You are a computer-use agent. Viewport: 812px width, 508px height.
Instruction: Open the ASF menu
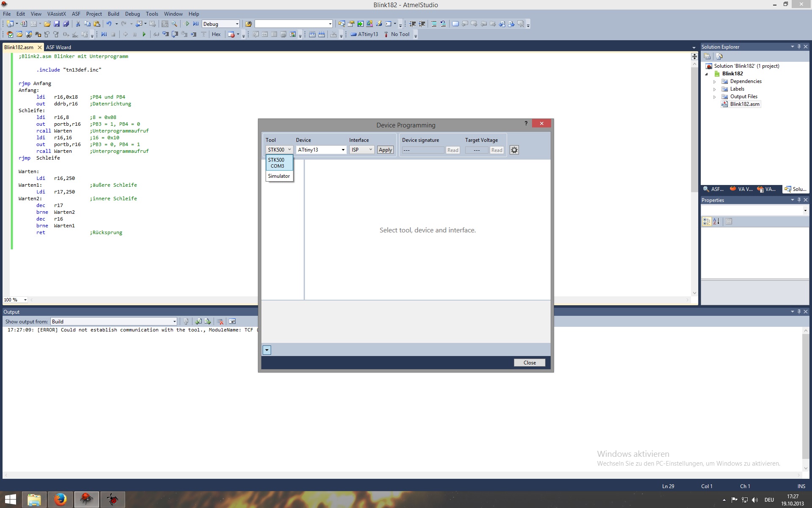click(x=76, y=14)
